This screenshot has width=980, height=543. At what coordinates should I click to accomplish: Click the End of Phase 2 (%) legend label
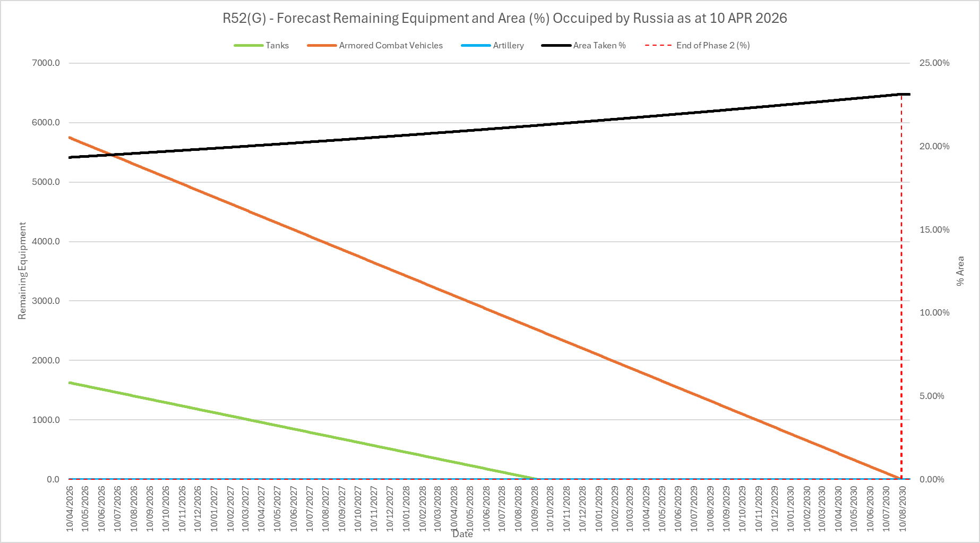click(712, 46)
